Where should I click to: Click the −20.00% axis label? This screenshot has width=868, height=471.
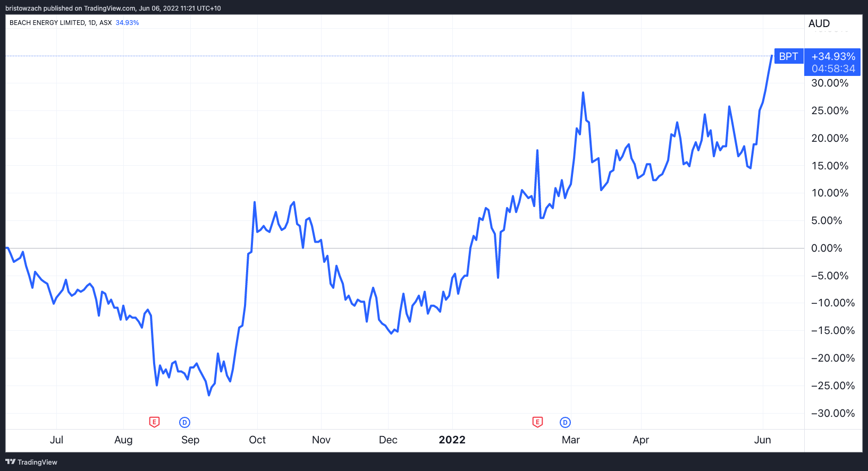tap(833, 358)
